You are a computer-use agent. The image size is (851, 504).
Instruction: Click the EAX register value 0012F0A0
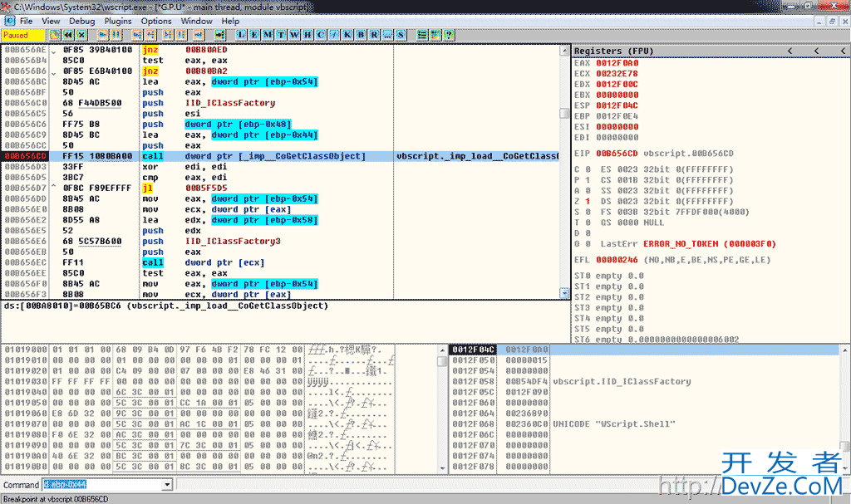[617, 63]
